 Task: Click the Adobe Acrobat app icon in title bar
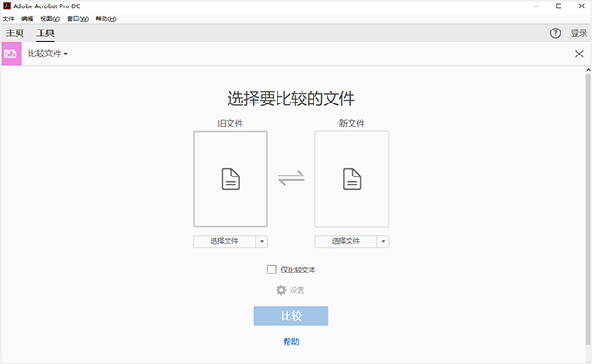6,6
